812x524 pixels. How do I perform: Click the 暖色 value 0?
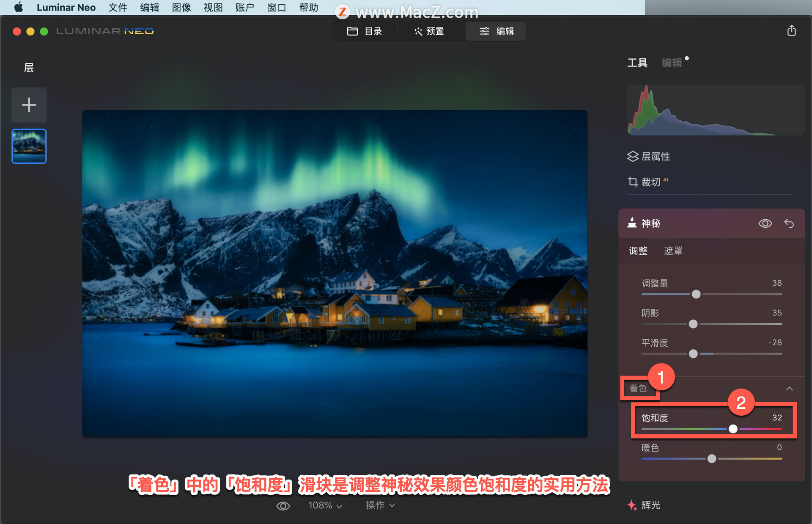pos(779,447)
